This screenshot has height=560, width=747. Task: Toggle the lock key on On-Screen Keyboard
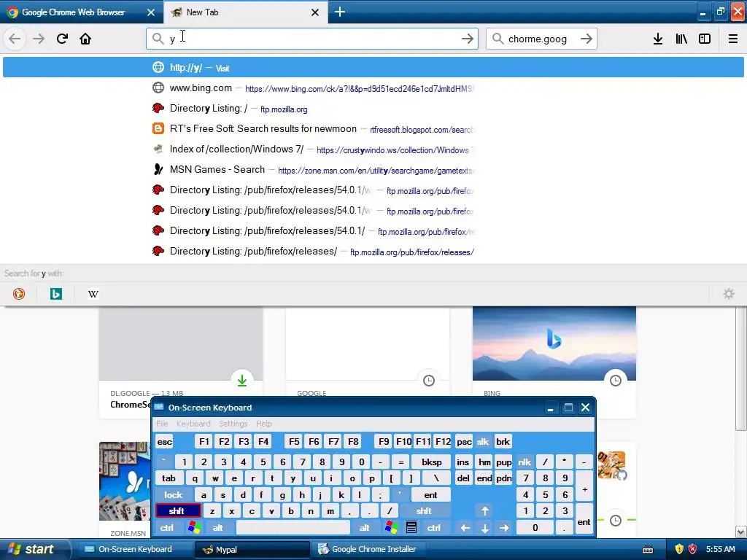point(174,495)
